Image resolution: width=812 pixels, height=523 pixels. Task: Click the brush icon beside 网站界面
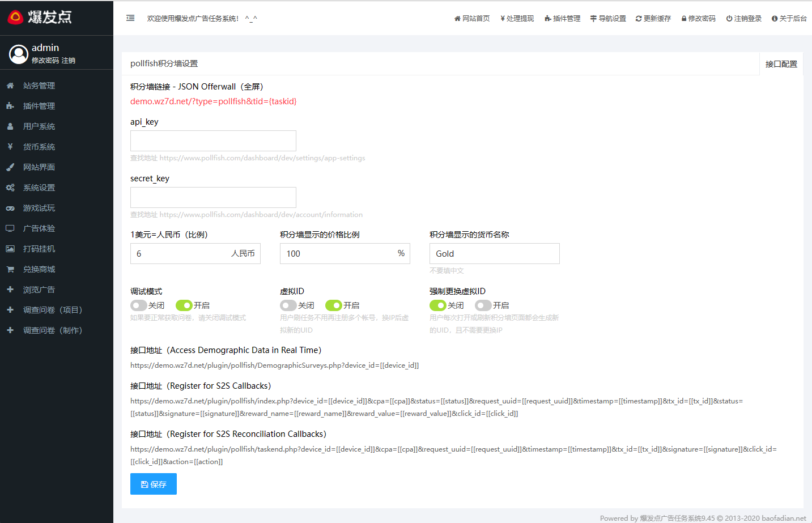coord(10,167)
